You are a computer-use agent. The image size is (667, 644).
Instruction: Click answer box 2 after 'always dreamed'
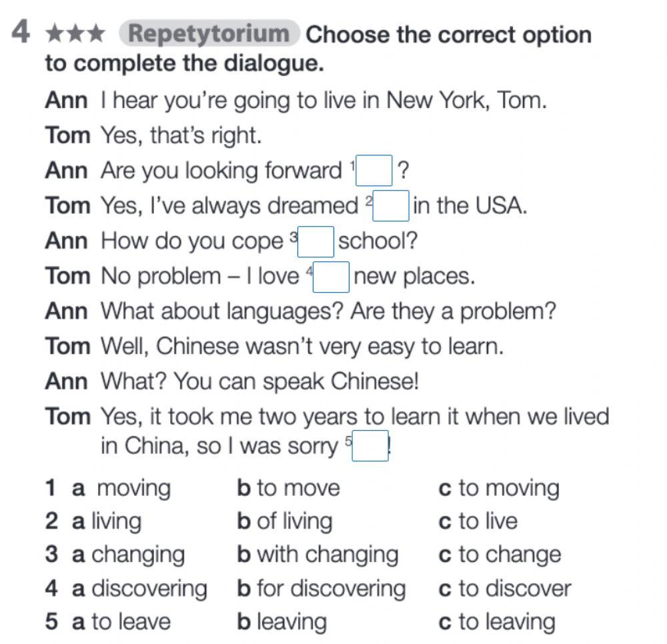point(391,206)
